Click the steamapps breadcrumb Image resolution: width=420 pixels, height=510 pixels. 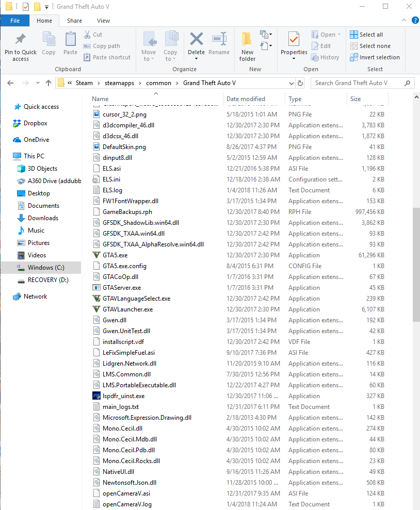[x=119, y=83]
